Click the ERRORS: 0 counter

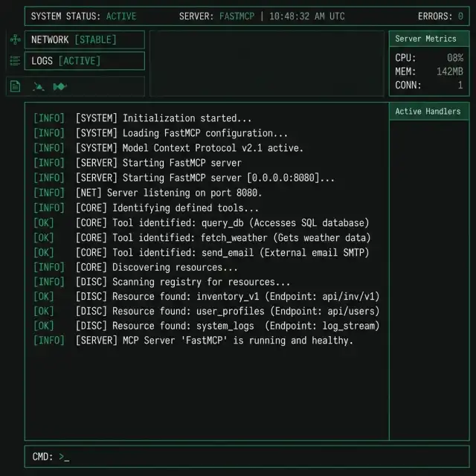pos(440,16)
